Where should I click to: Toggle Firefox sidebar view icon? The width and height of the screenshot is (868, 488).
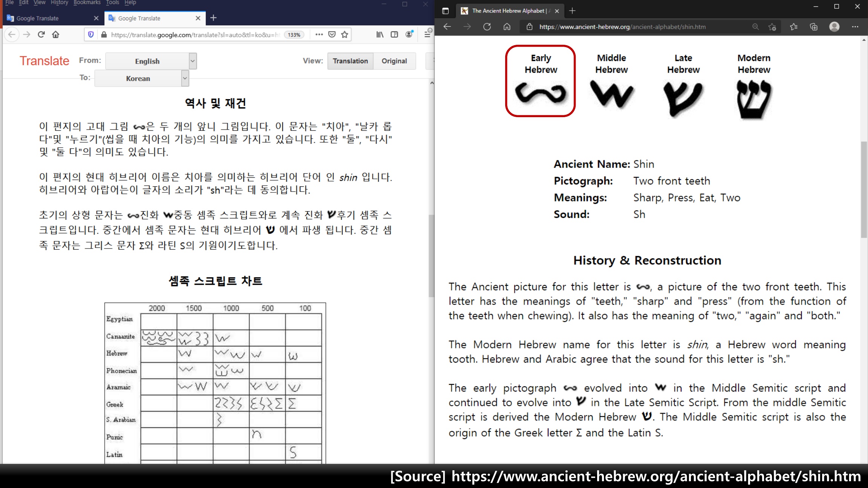click(x=394, y=35)
